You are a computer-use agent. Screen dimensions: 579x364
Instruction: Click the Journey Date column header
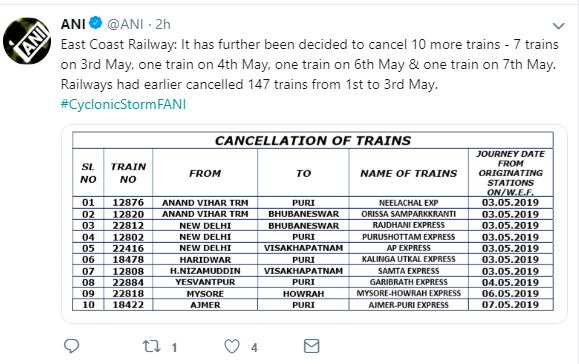point(511,173)
